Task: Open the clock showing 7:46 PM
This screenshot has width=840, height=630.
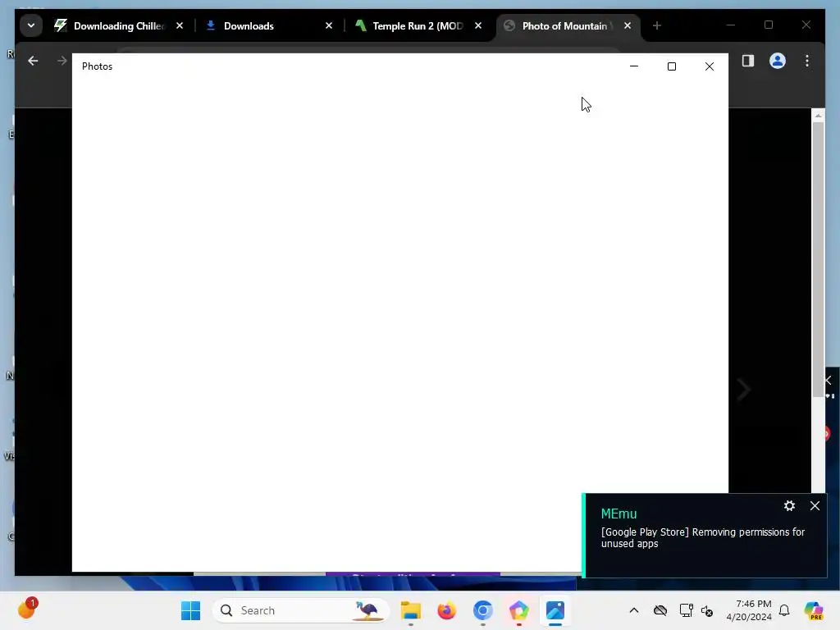Action: click(749, 610)
